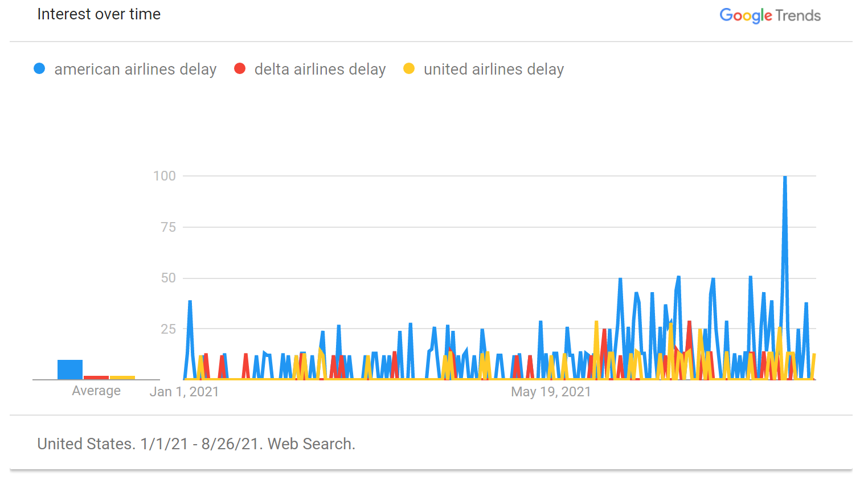Click the Google Trends logo

(x=769, y=15)
